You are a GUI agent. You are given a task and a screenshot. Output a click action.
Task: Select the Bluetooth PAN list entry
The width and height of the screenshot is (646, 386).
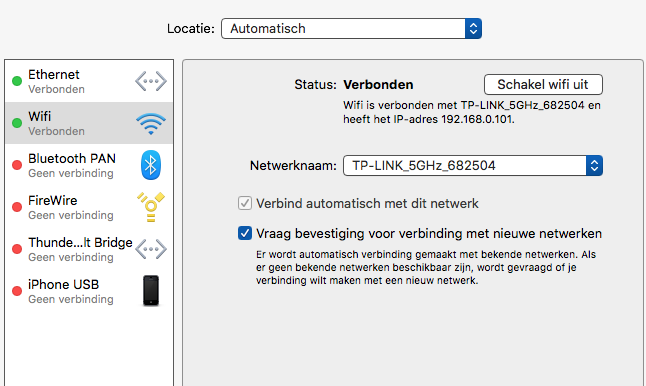pos(89,165)
